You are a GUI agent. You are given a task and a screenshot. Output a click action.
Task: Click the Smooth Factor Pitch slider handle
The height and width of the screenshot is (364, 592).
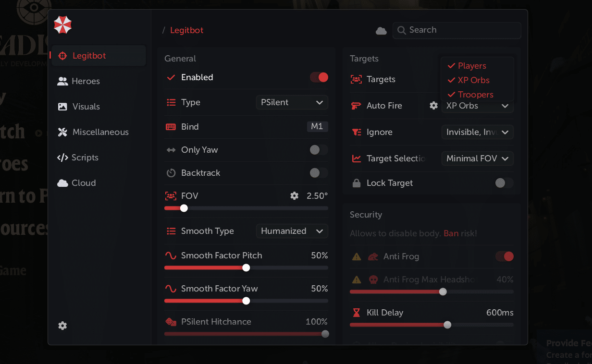pos(246,267)
